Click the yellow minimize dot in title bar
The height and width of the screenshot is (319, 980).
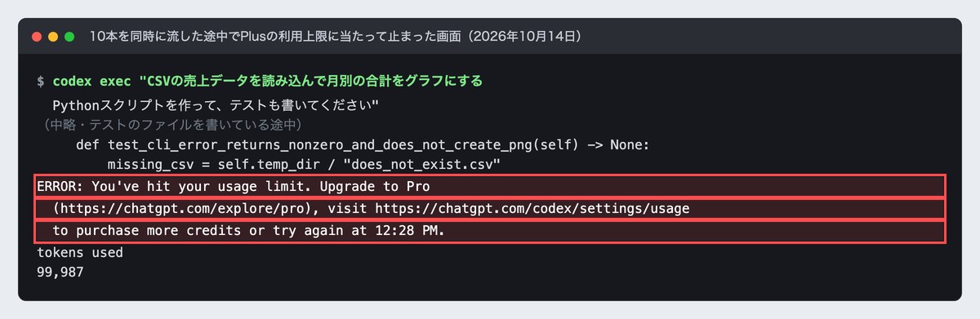(53, 37)
